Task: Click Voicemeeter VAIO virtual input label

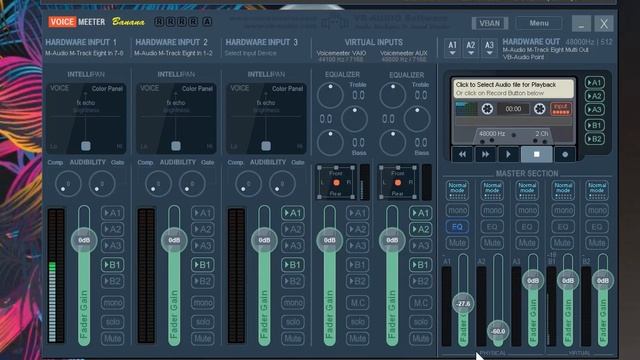Action: pyautogui.click(x=341, y=53)
